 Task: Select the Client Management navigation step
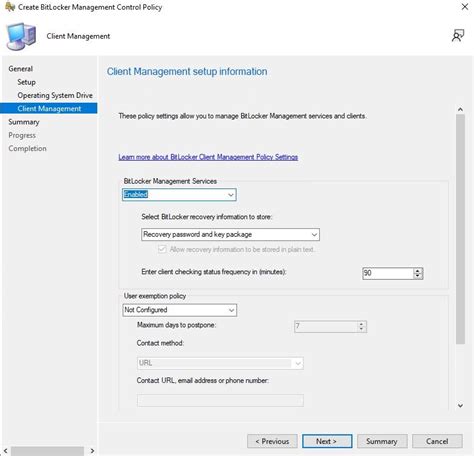[x=49, y=108]
